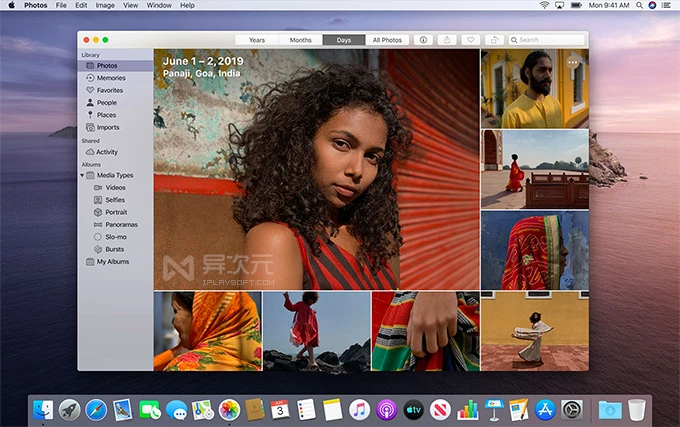680x427 pixels.
Task: Open Music app from the dock
Action: coord(360,410)
